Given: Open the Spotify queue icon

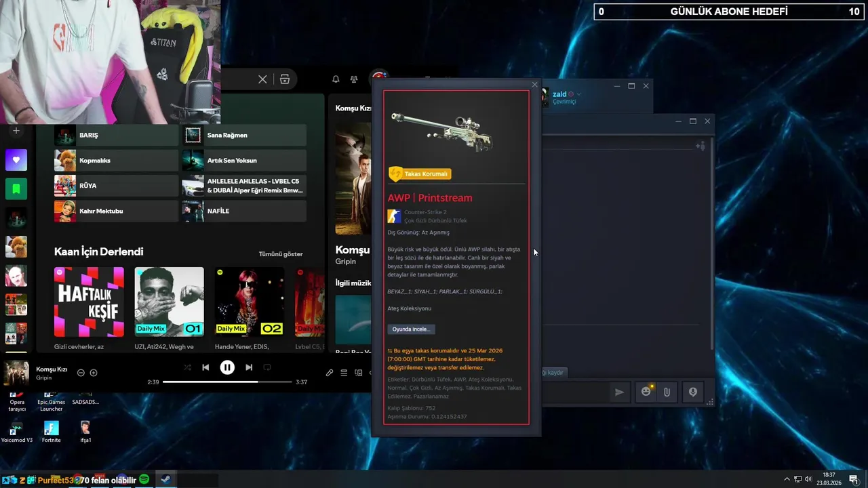Looking at the screenshot, I should click(x=344, y=373).
